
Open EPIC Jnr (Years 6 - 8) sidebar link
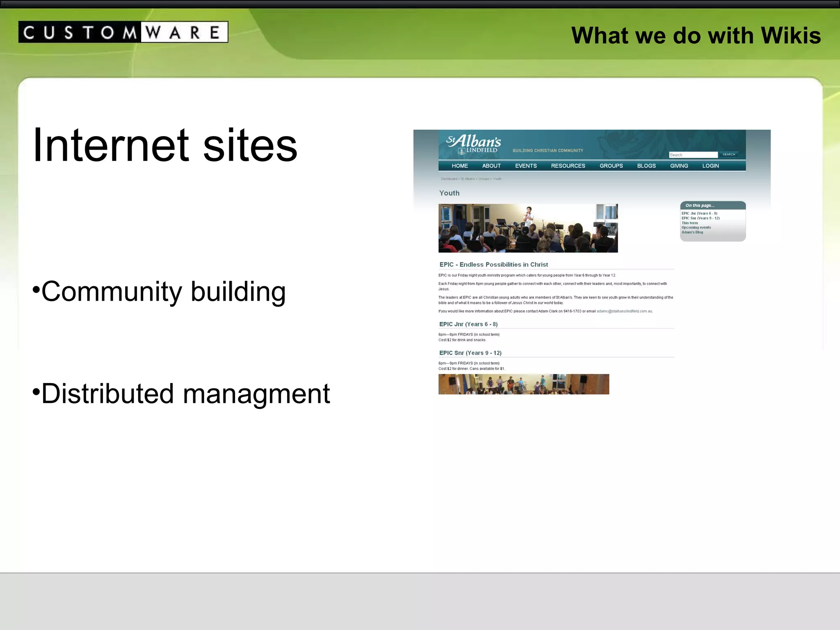click(x=699, y=213)
